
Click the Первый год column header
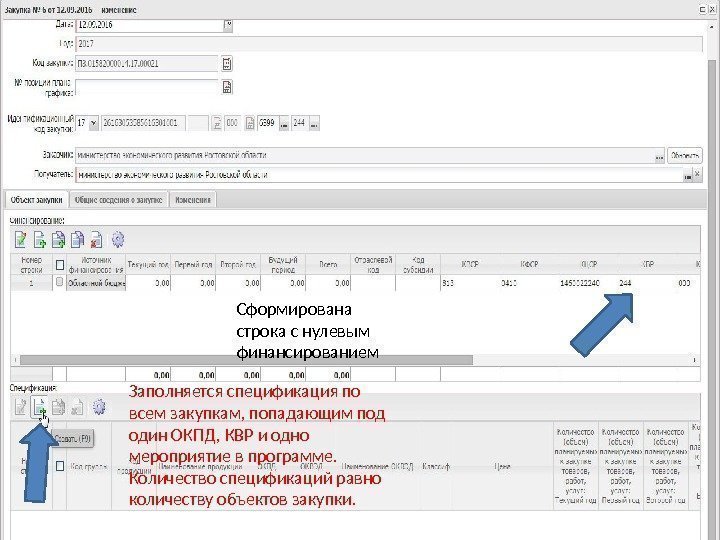click(x=193, y=265)
